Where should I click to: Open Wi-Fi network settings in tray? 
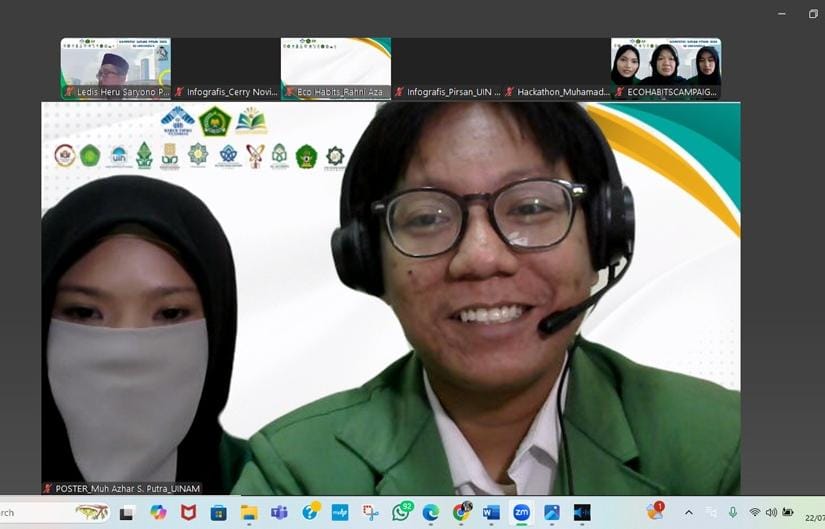tap(755, 513)
